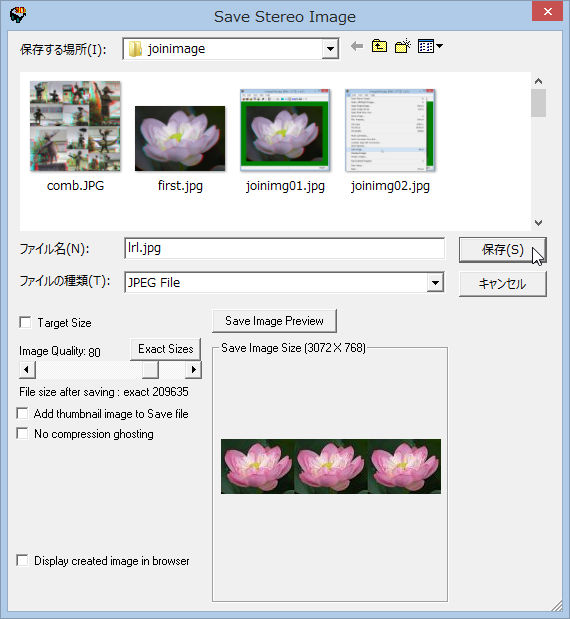Enable the Target Size checkbox
The image size is (570, 619).
pyautogui.click(x=25, y=323)
